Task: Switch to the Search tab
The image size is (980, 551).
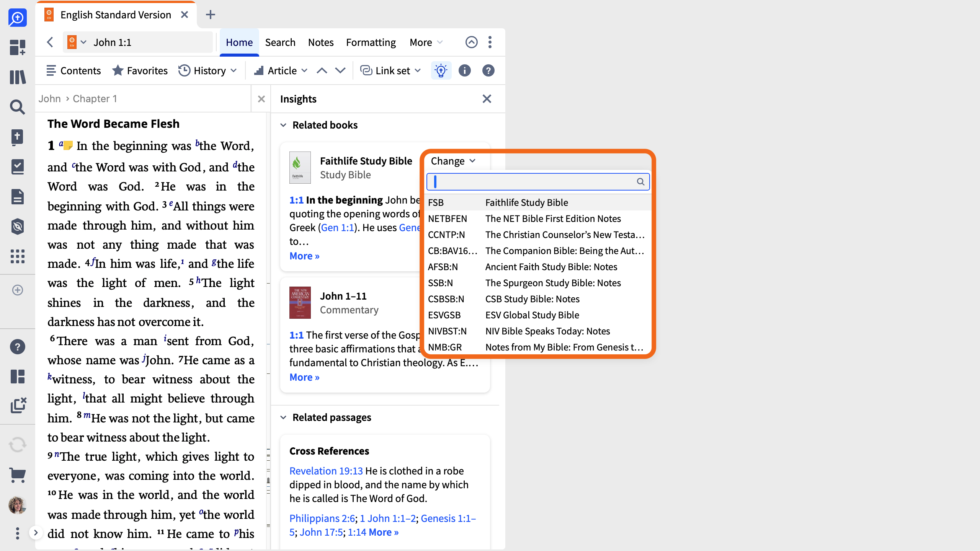Action: pos(280,42)
